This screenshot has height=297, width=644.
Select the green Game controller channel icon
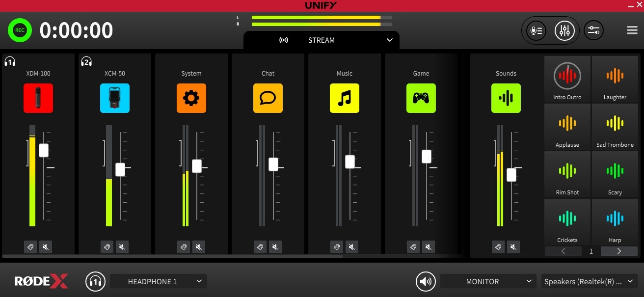coord(421,98)
